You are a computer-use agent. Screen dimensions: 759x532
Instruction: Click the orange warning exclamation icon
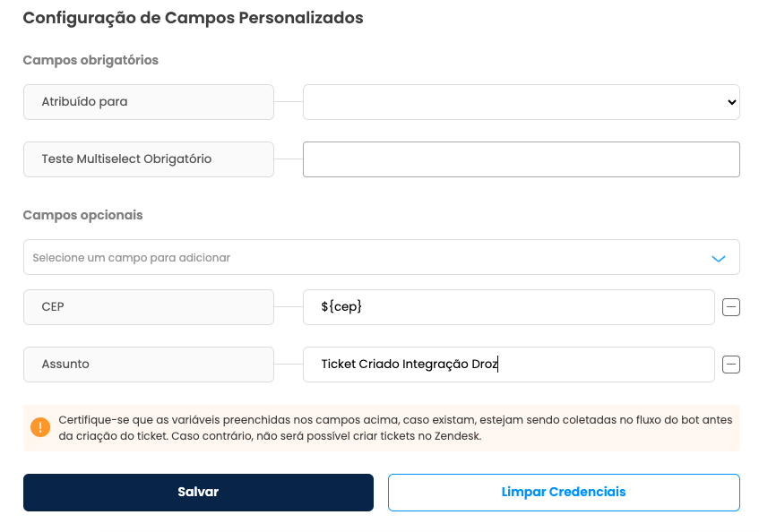coord(40,427)
